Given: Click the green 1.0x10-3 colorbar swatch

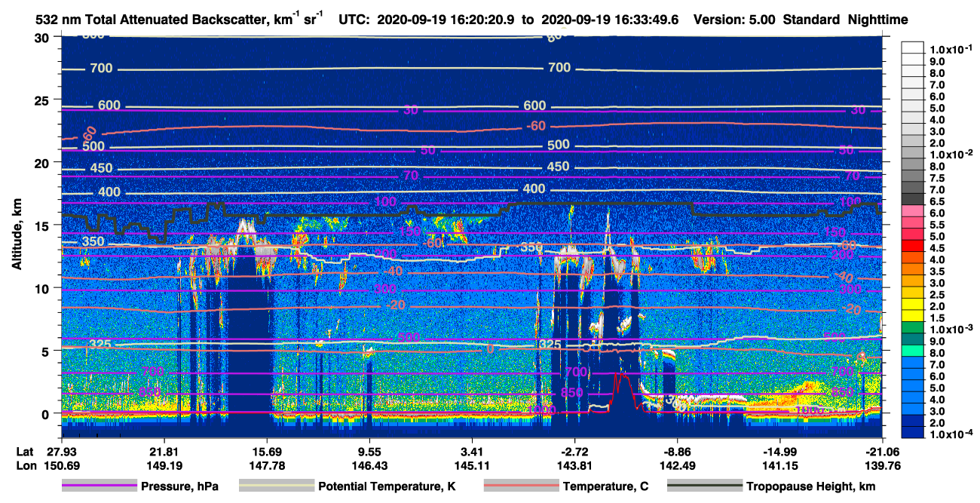Looking at the screenshot, I should tap(912, 330).
